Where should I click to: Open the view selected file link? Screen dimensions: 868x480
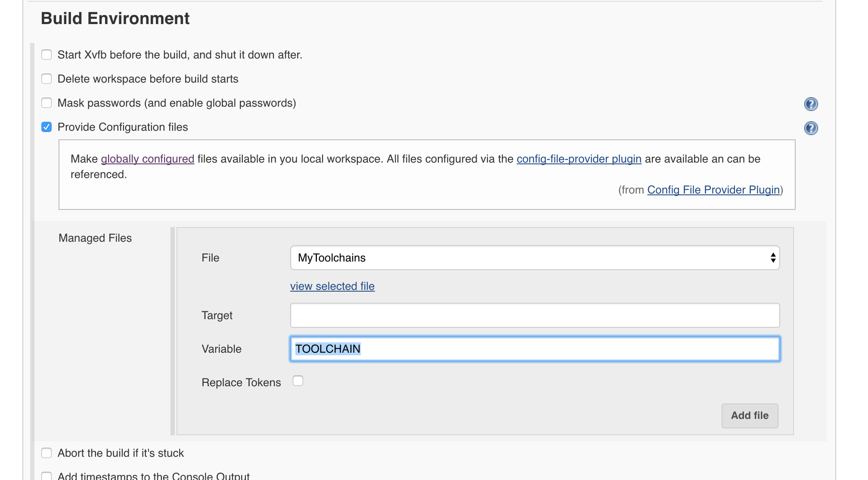pyautogui.click(x=332, y=286)
